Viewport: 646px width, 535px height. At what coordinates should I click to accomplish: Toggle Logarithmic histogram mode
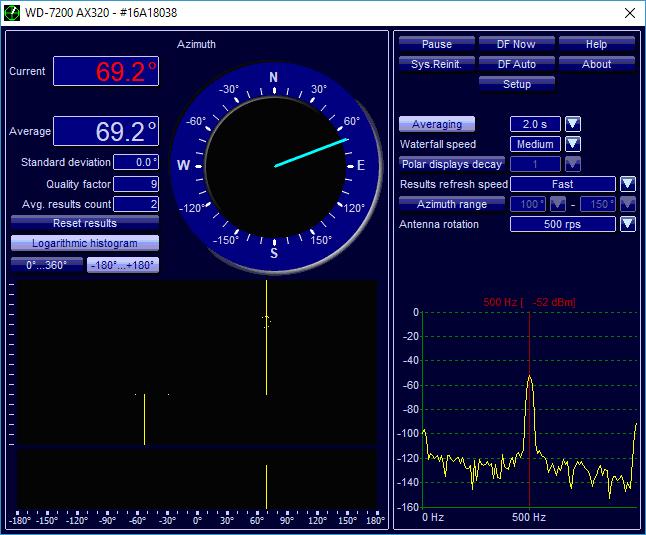[x=85, y=243]
